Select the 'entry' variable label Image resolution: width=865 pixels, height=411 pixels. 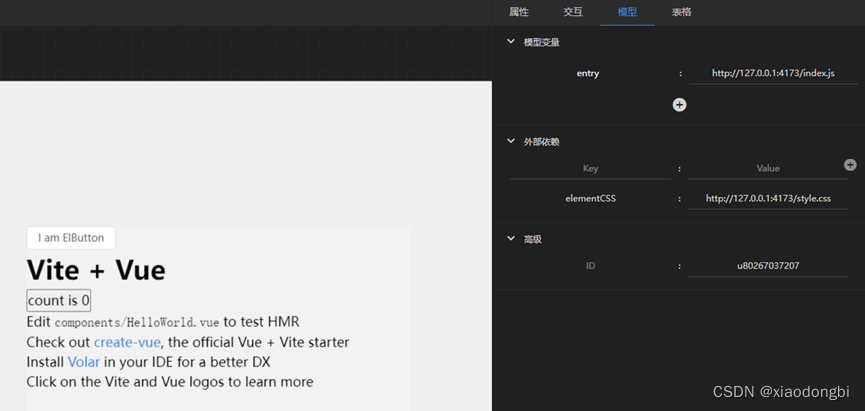click(588, 73)
